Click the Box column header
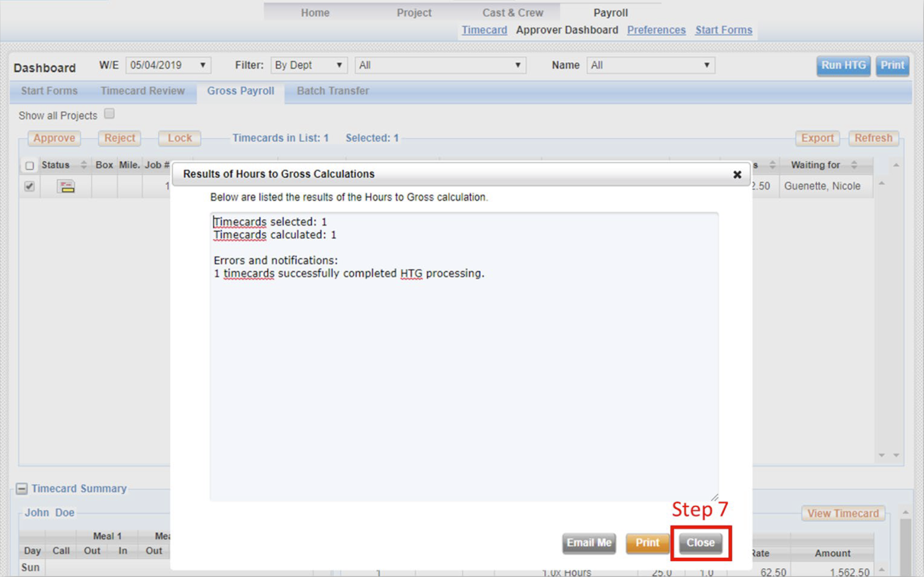Screen dimensions: 924x577 pyautogui.click(x=104, y=165)
